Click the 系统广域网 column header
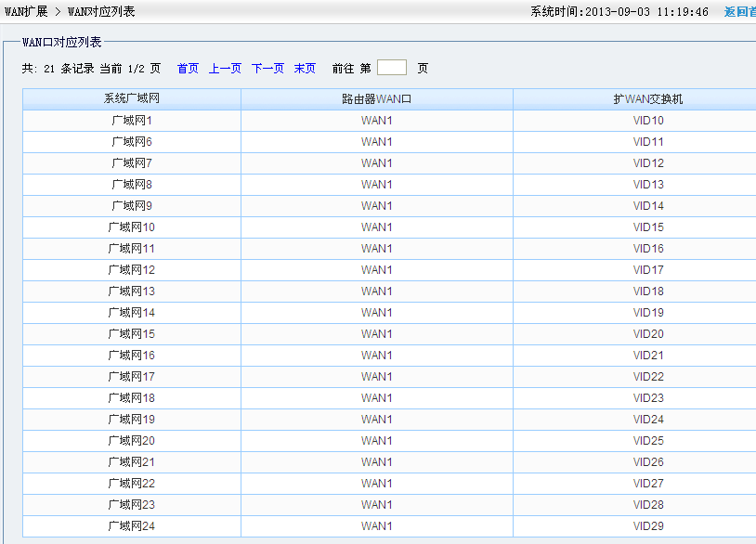The height and width of the screenshot is (544, 756). [132, 99]
